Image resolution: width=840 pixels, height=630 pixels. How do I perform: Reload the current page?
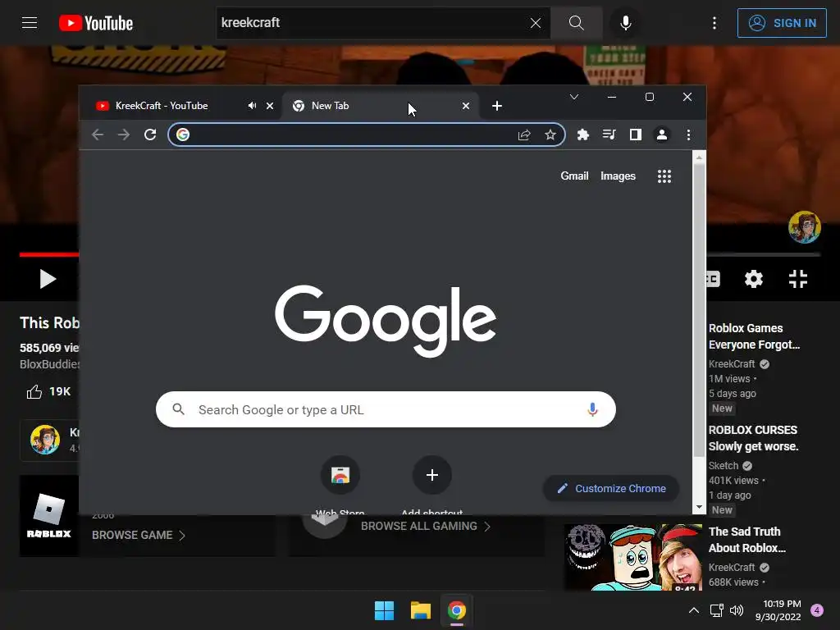pos(150,135)
